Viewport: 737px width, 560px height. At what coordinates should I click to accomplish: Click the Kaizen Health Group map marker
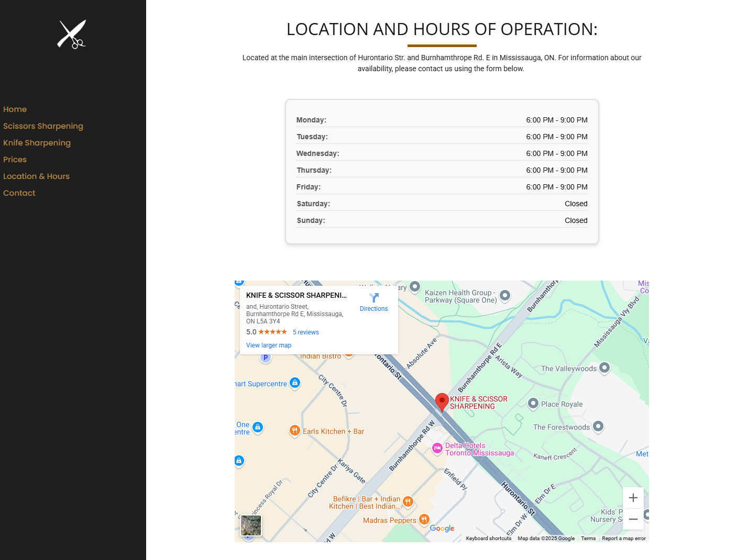click(505, 296)
